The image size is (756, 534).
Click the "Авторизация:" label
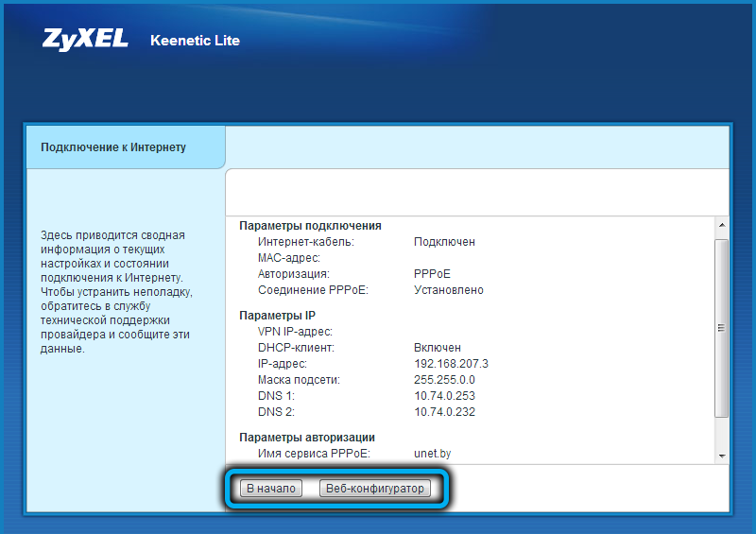pos(294,274)
